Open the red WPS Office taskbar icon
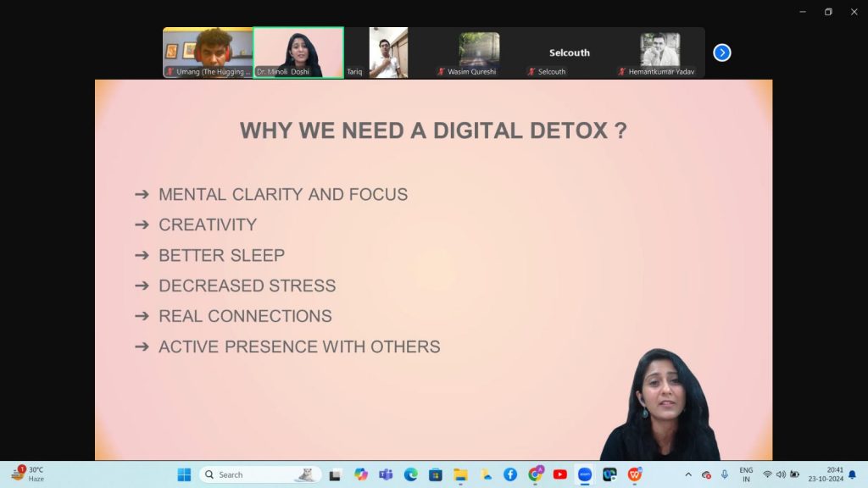 (x=634, y=474)
